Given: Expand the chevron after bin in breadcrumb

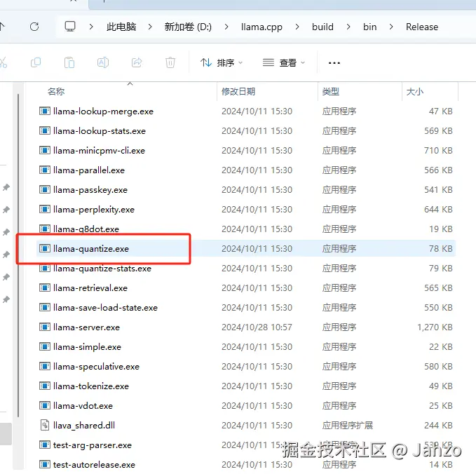Looking at the screenshot, I should [x=391, y=27].
